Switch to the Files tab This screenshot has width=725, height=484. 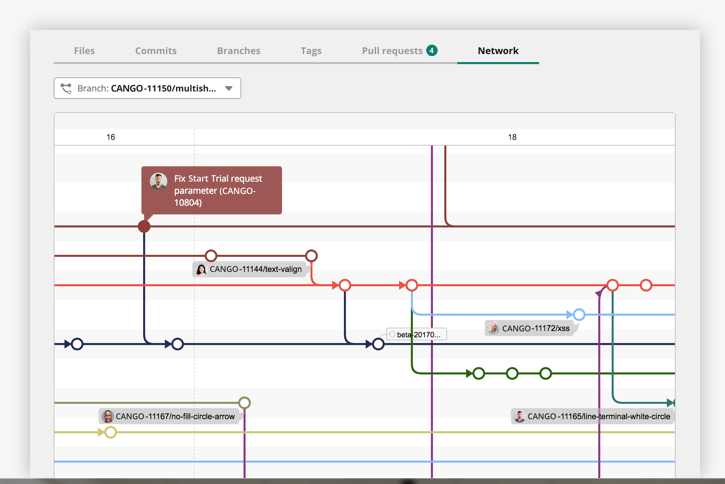pos(84,50)
